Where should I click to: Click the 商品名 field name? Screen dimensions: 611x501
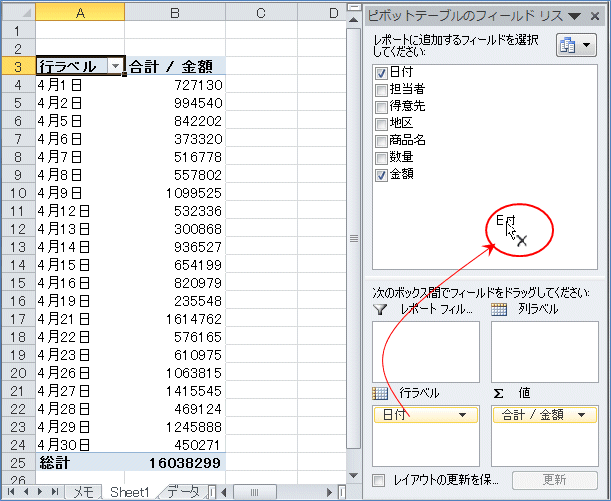point(408,140)
